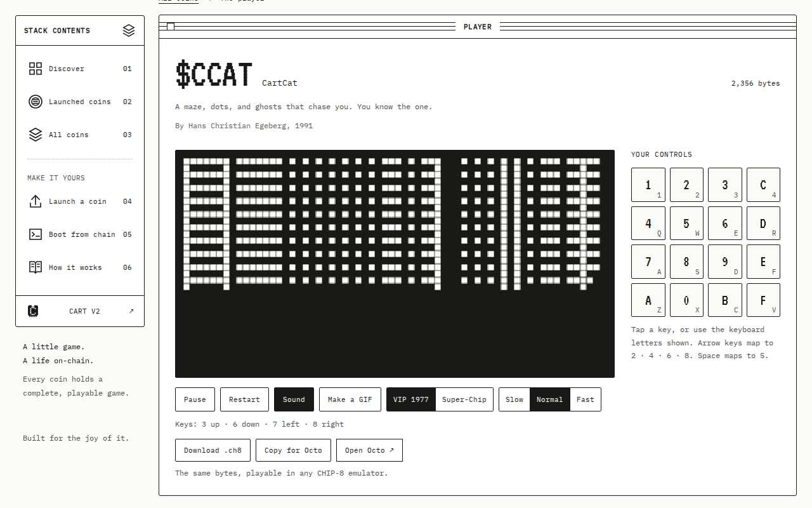Click the How it works book icon
The height and width of the screenshot is (508, 812).
point(36,267)
